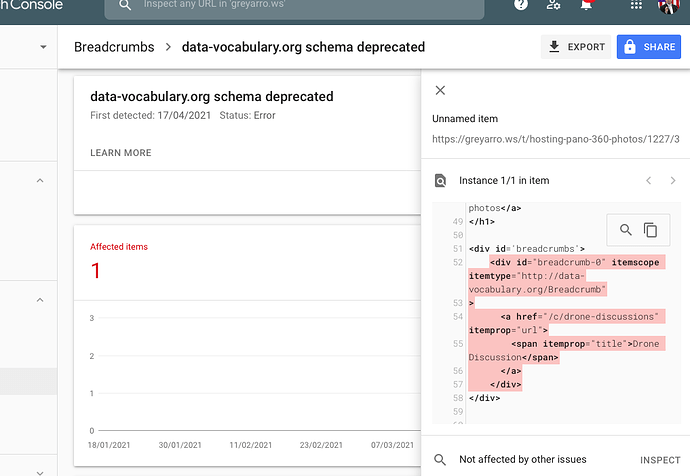Select 'Not affected by other issues' text
Viewport: 690px width, 476px height.
pos(523,459)
